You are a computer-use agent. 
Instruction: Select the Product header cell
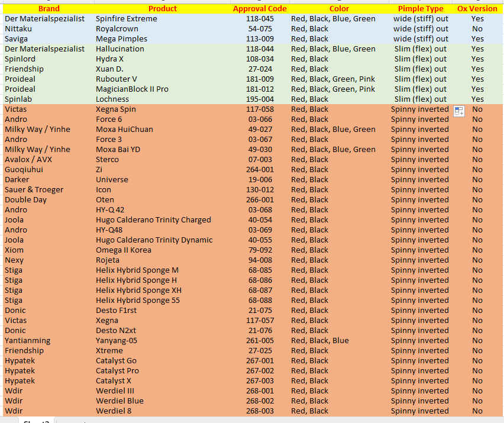click(x=163, y=9)
